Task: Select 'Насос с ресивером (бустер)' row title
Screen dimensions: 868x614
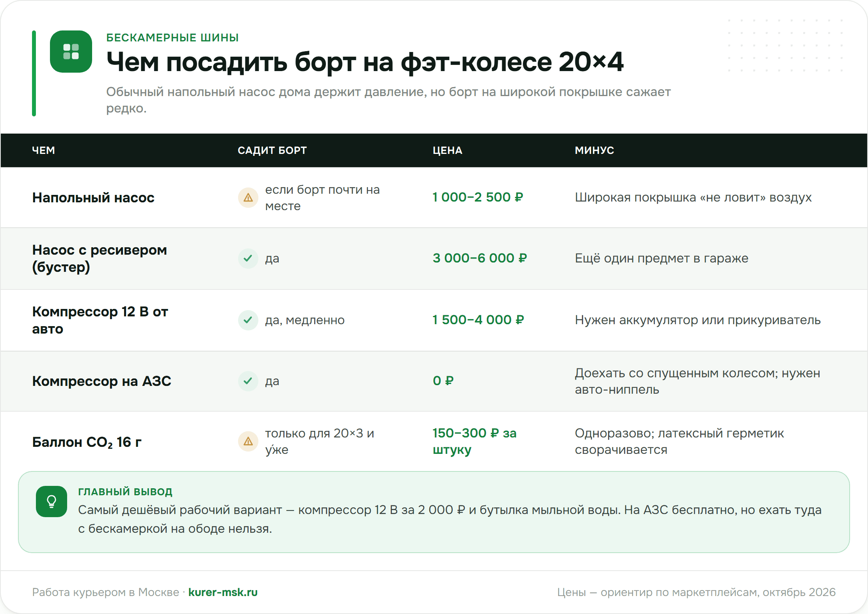Action: coord(100,259)
